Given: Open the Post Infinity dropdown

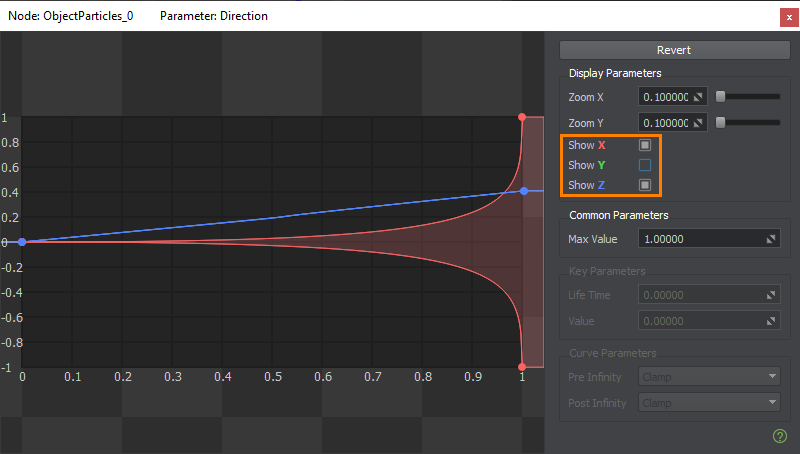Looking at the screenshot, I should (x=709, y=403).
